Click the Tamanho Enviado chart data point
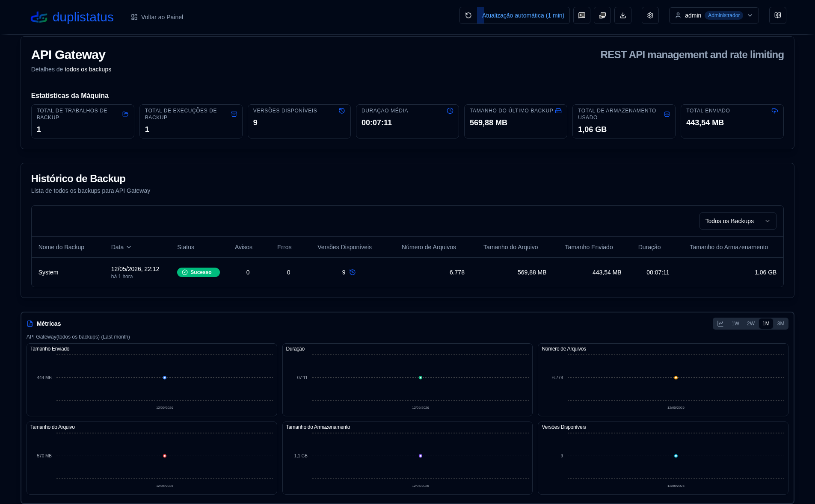815x504 pixels. [x=165, y=378]
